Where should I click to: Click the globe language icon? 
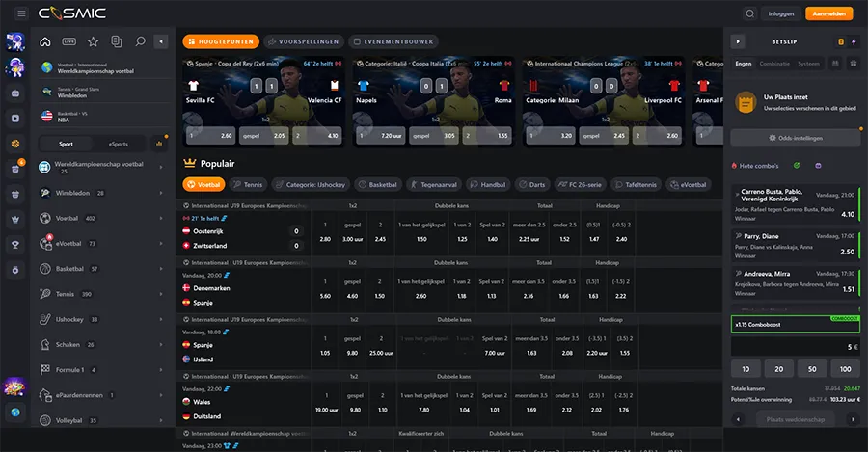(14, 412)
